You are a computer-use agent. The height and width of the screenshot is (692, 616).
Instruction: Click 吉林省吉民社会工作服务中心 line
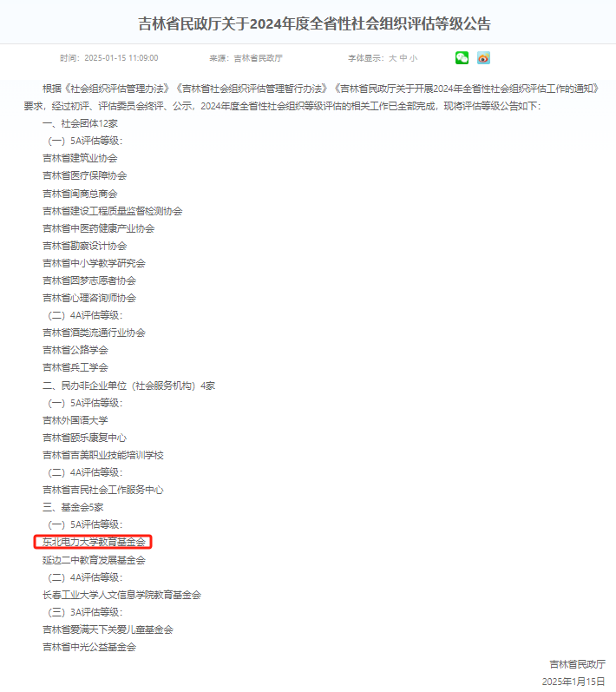pyautogui.click(x=102, y=490)
